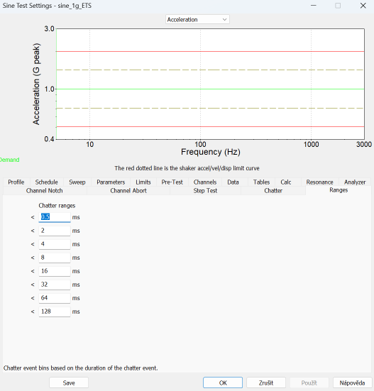Click the Frequency (Hz) axis label
The image size is (374, 391).
[210, 152]
